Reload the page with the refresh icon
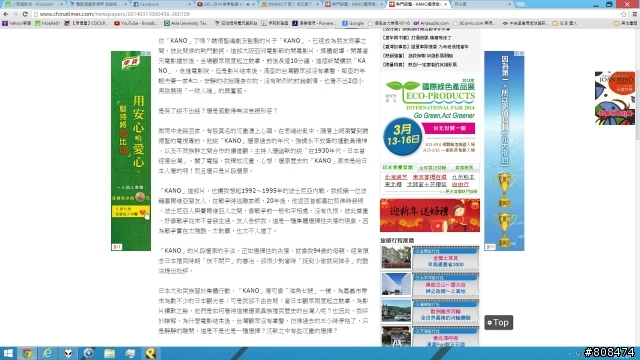 pyautogui.click(x=25, y=14)
